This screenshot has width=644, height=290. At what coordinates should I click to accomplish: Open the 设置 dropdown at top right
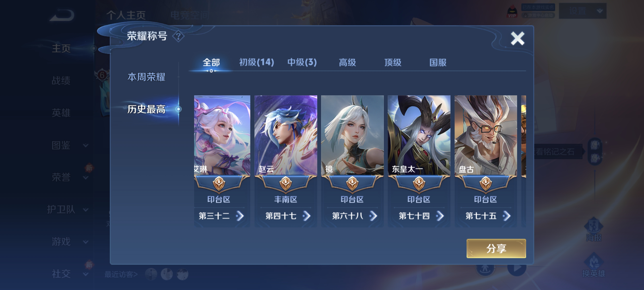click(583, 11)
